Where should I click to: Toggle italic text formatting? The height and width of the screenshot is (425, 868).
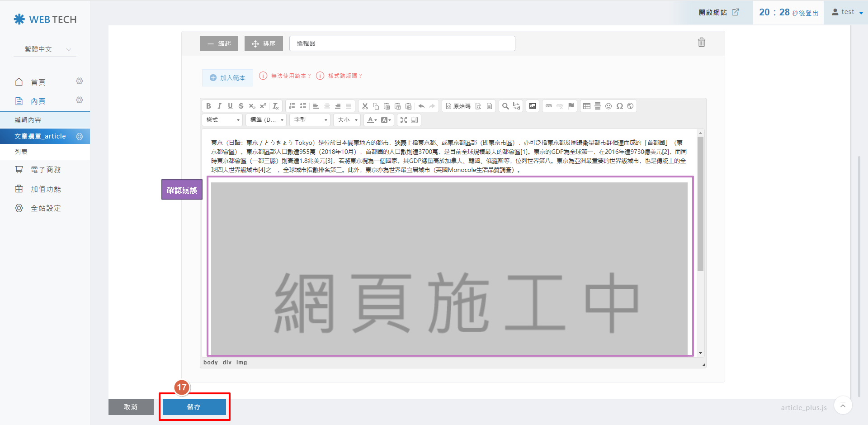(219, 106)
